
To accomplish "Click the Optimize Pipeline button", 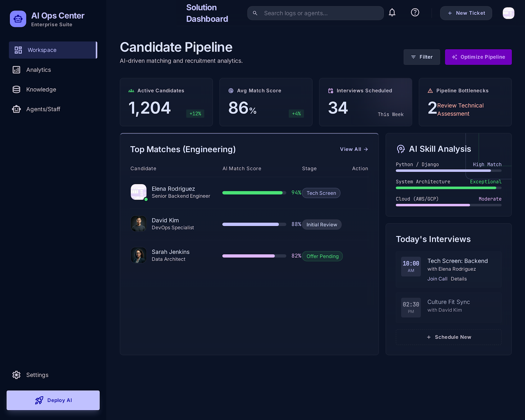I will [x=478, y=57].
